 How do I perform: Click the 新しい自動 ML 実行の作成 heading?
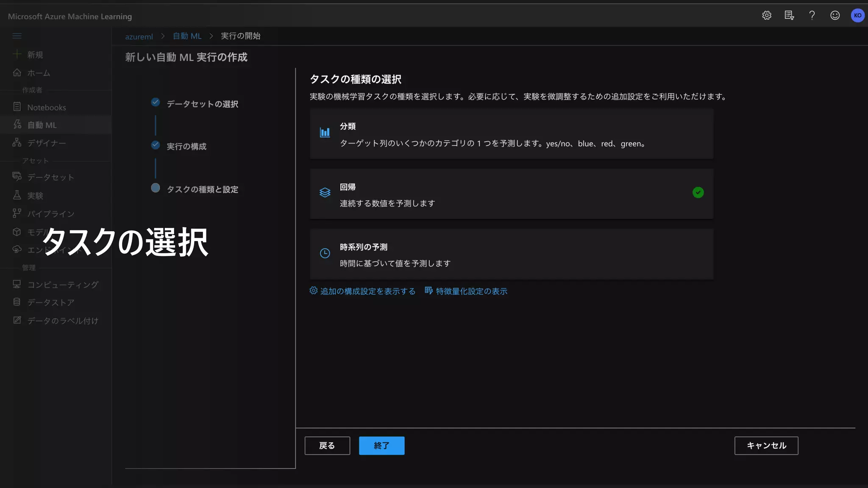[x=186, y=57]
